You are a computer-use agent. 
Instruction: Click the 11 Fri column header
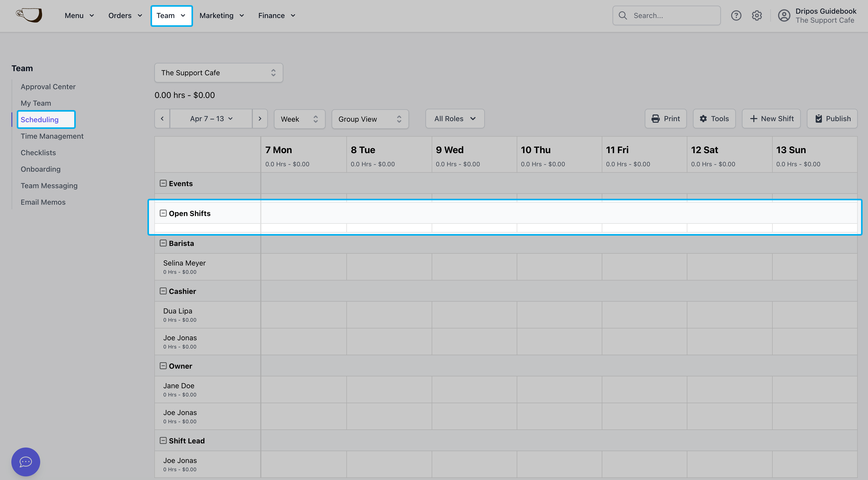645,155
